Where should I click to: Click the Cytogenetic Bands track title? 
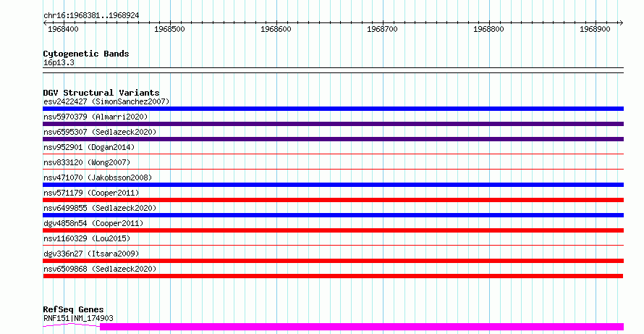(86, 54)
